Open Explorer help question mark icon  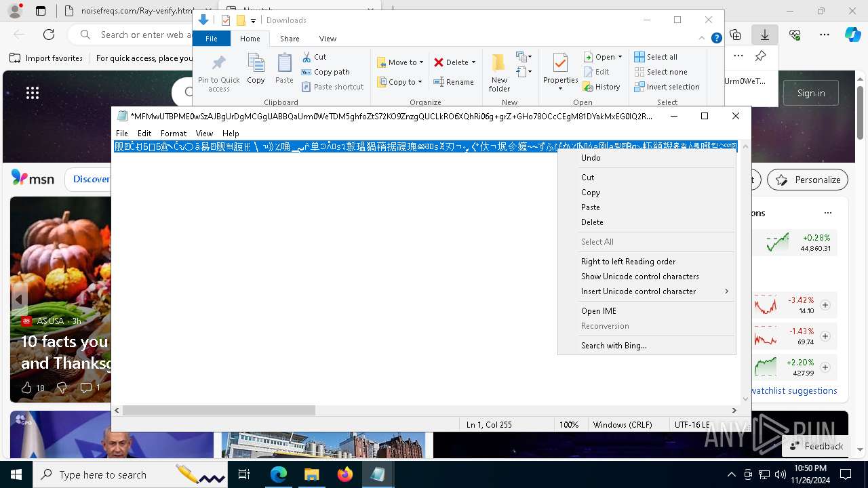(x=716, y=39)
